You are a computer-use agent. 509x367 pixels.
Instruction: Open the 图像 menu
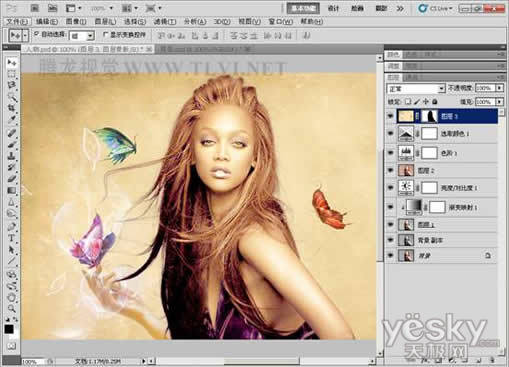[76, 22]
